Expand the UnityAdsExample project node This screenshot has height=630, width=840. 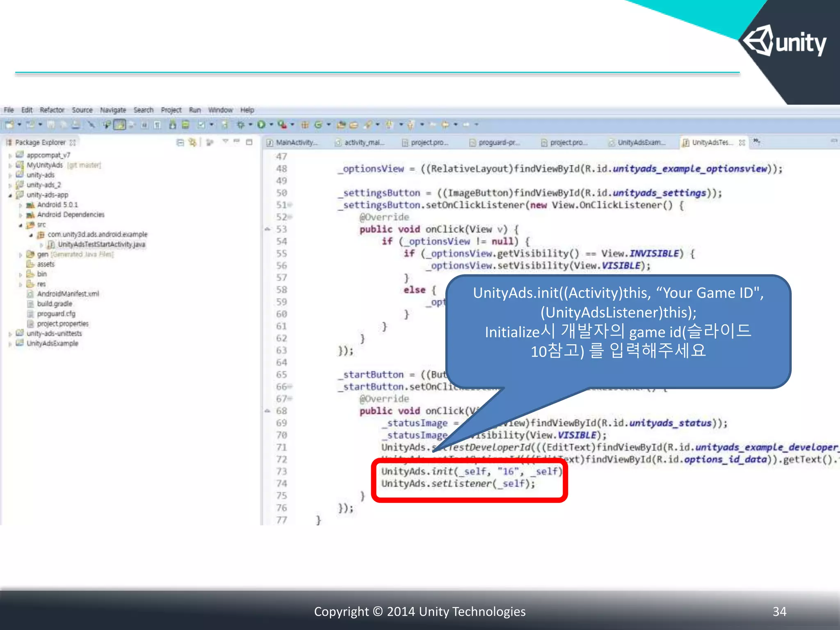point(10,344)
